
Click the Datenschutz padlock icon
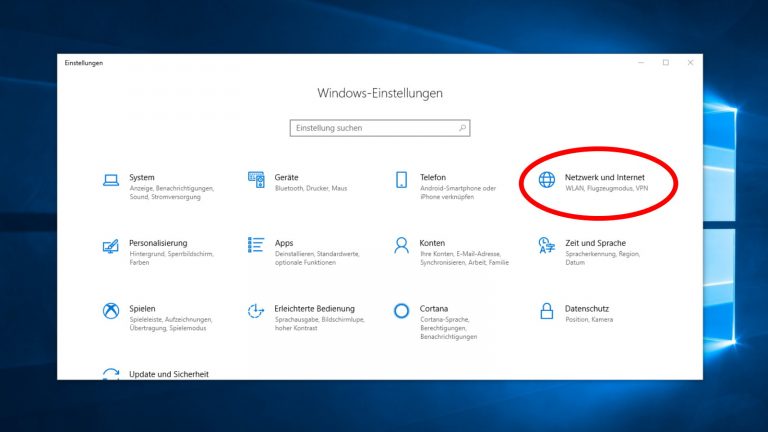tap(547, 311)
